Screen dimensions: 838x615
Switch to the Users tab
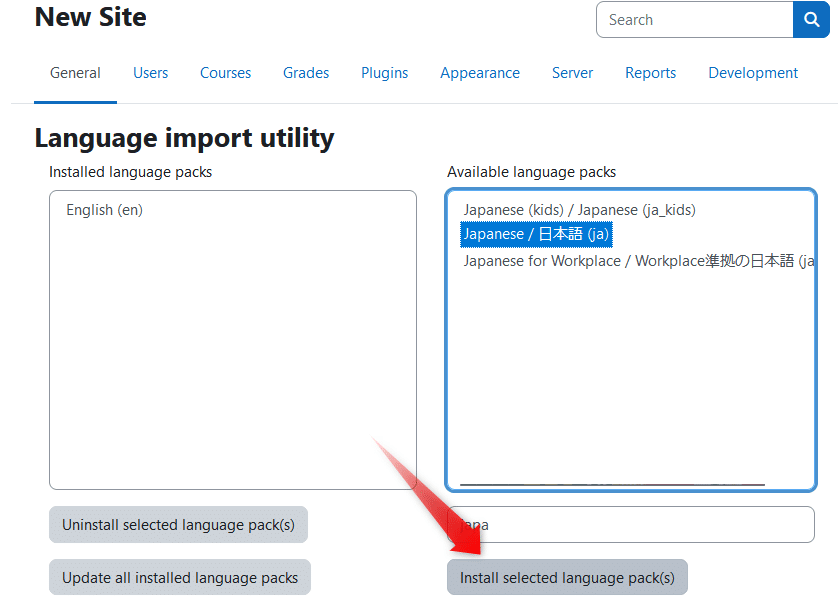[x=150, y=72]
